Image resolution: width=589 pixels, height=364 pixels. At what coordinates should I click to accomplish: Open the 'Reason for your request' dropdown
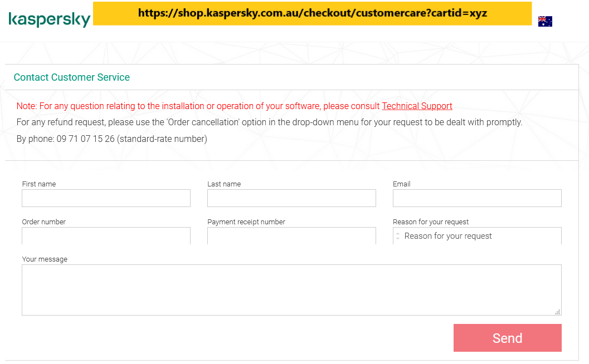point(477,236)
